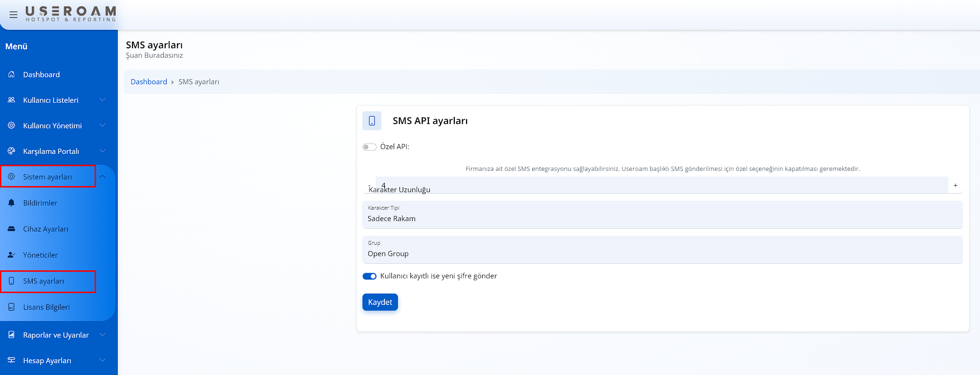Expand the Kullanıcı Listeleri chevron
The height and width of the screenshot is (375, 980).
point(102,100)
